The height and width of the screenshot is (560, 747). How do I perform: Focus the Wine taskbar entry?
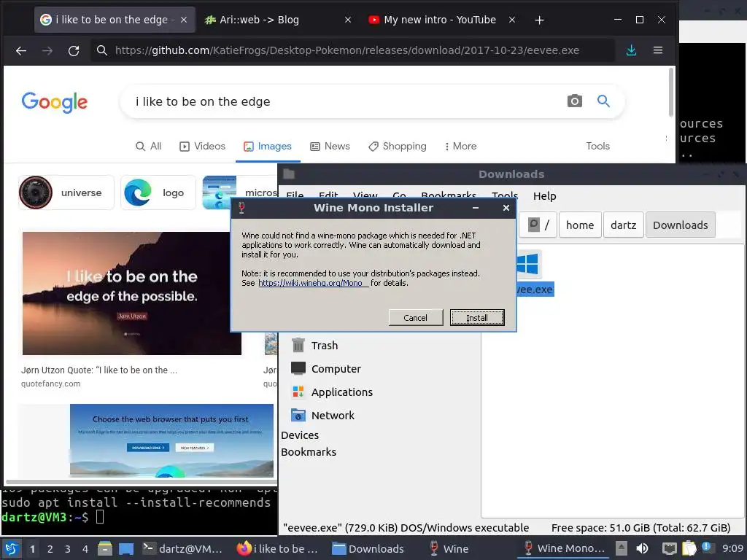449,548
